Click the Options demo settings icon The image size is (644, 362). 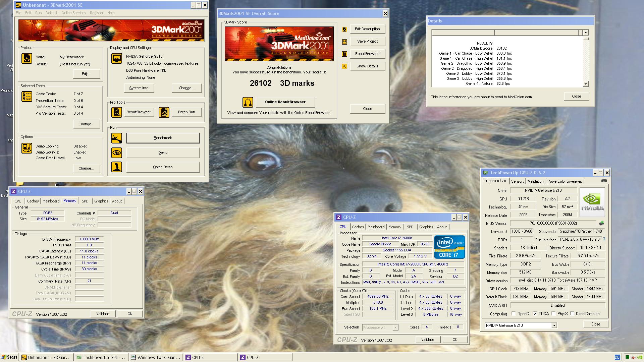27,148
